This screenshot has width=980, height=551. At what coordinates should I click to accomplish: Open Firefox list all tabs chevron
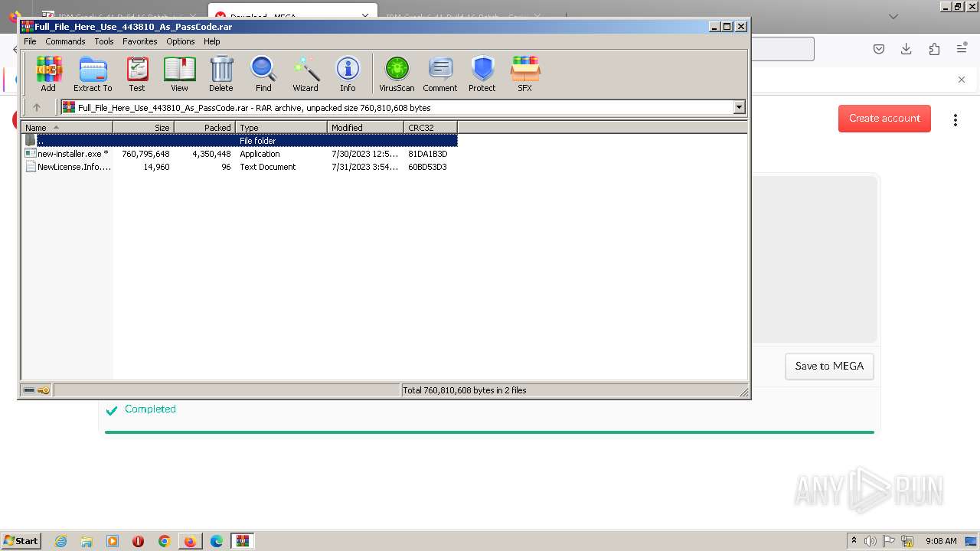click(x=893, y=16)
